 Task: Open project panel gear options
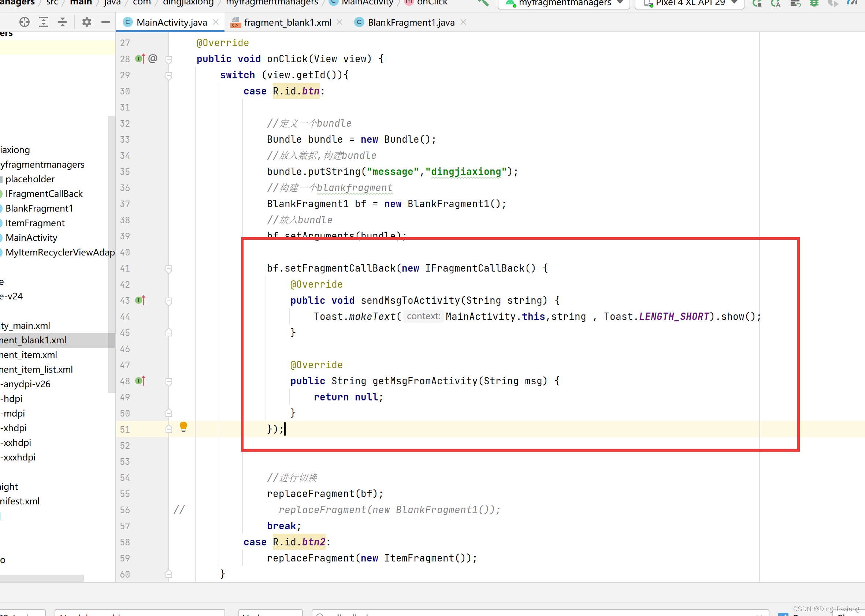point(87,22)
